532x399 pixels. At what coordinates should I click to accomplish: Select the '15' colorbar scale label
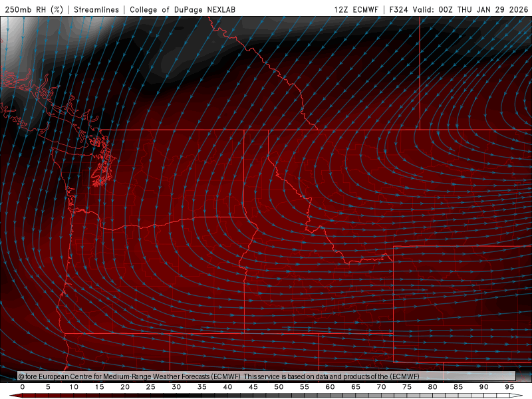pos(99,387)
